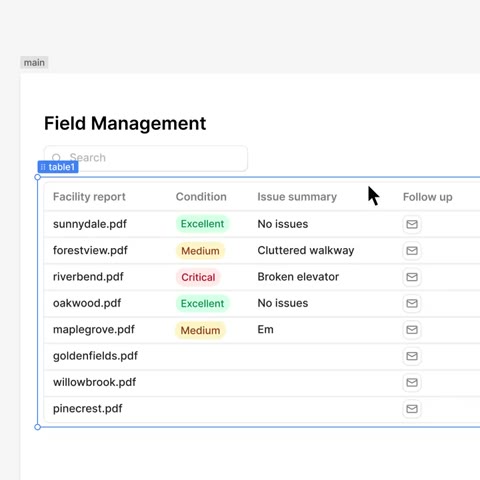Click the Em summary cell for maplegrove.pdf

(265, 329)
